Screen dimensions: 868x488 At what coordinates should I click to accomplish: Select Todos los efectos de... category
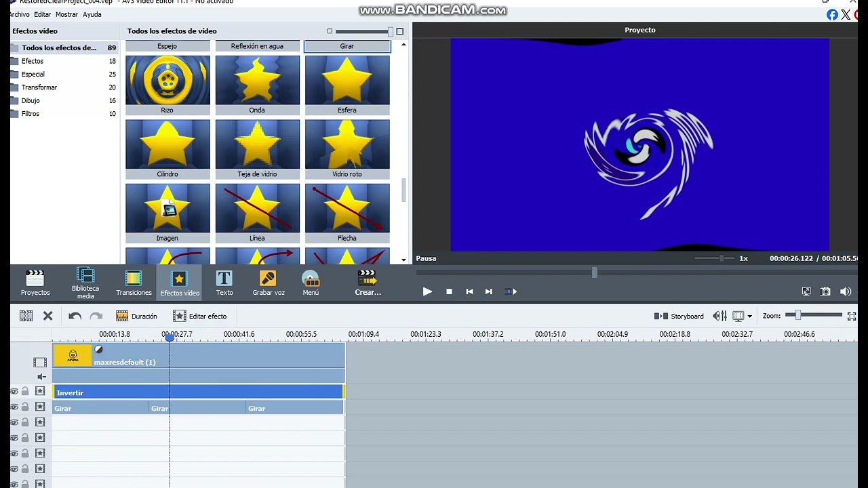coord(64,48)
